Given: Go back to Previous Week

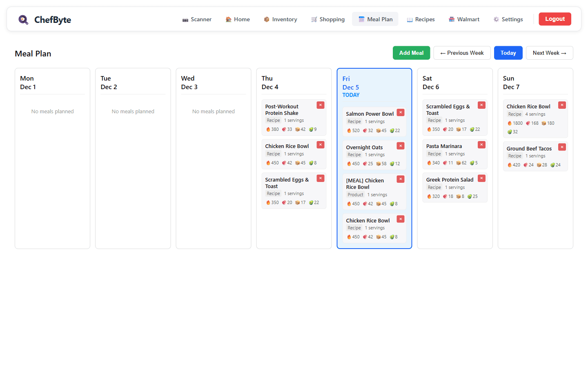Looking at the screenshot, I should 462,53.
